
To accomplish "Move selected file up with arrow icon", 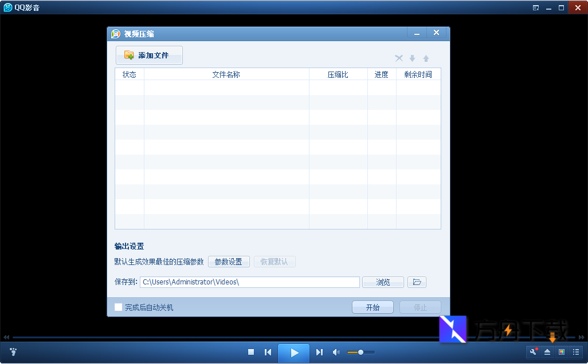I will [426, 58].
